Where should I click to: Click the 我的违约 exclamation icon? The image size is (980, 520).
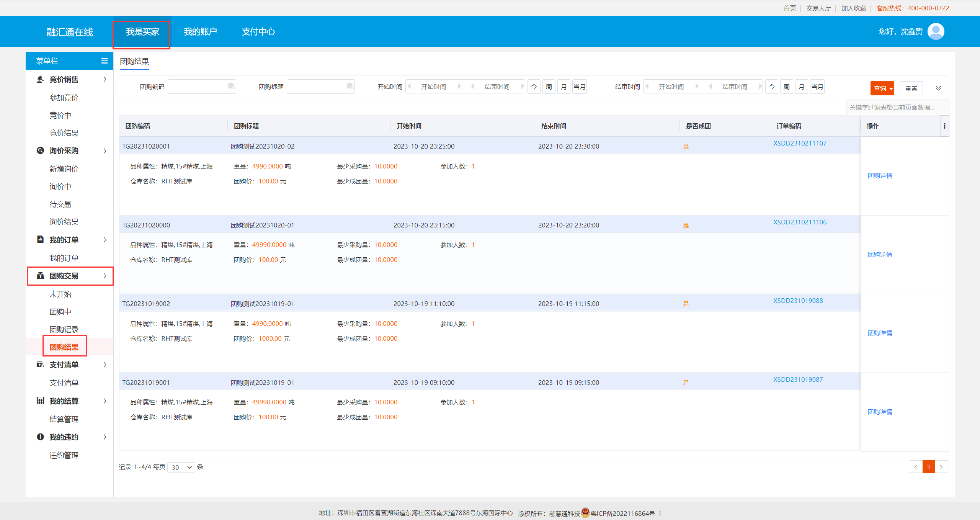pos(40,437)
